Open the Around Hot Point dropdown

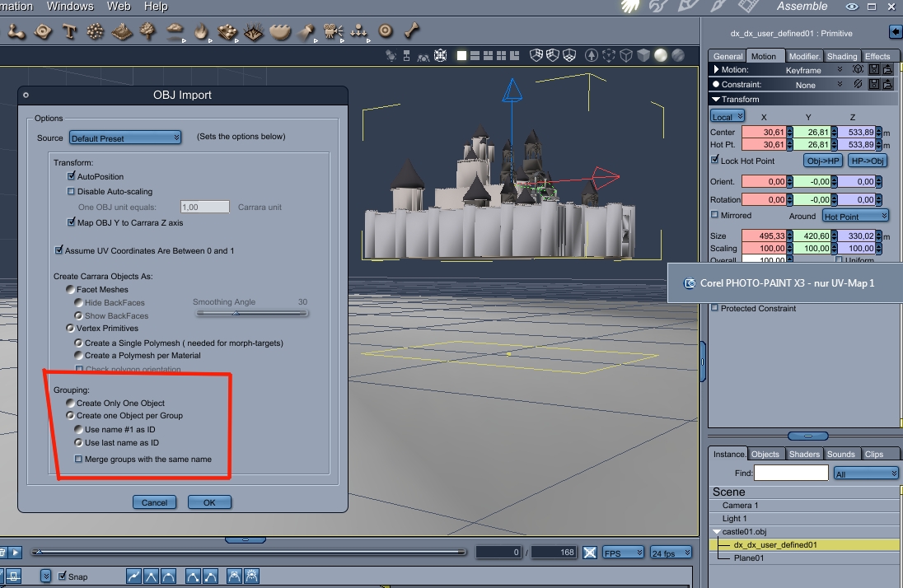856,216
